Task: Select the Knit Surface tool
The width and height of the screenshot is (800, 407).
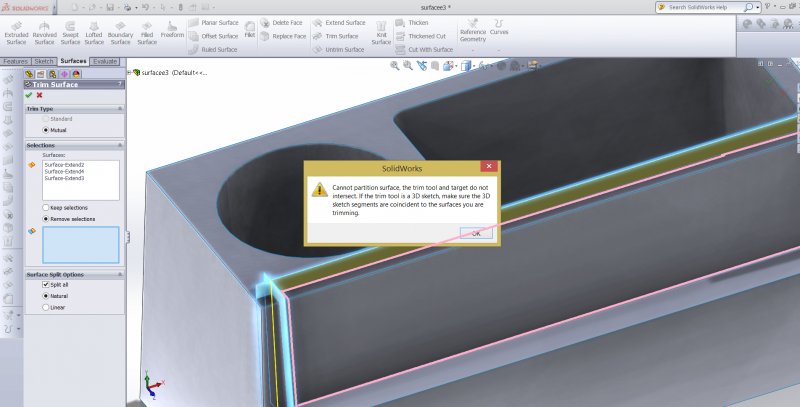Action: click(x=381, y=33)
